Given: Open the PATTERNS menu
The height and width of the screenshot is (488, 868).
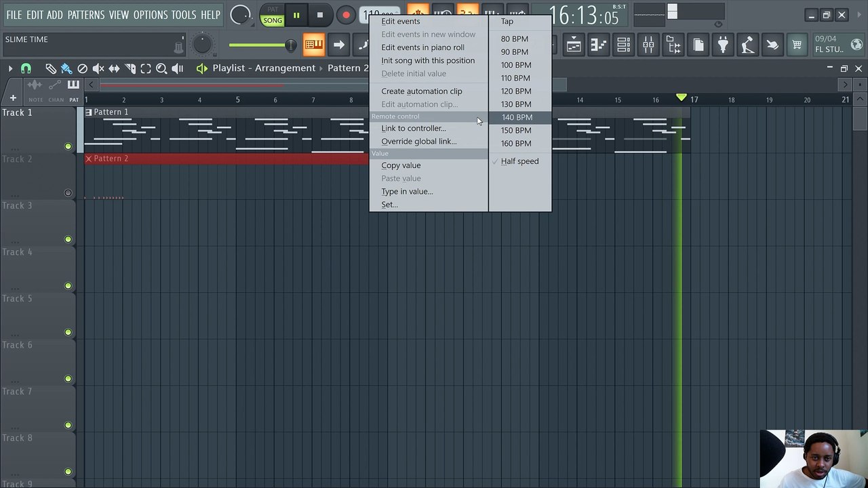Looking at the screenshot, I should pos(86,14).
